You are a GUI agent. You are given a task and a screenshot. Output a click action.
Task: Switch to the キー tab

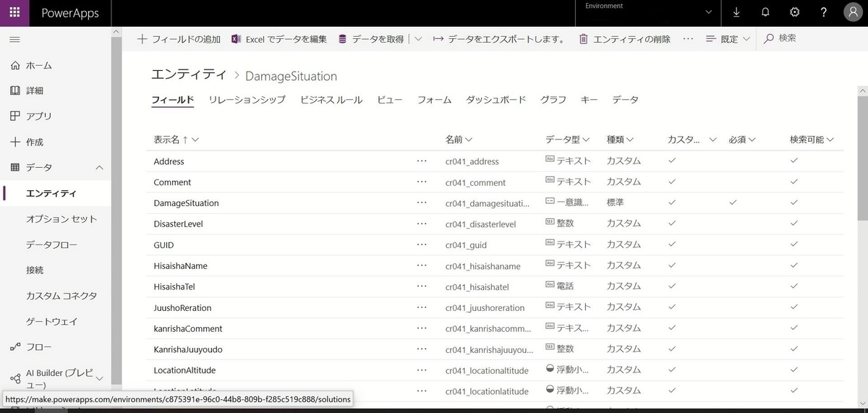pos(589,100)
